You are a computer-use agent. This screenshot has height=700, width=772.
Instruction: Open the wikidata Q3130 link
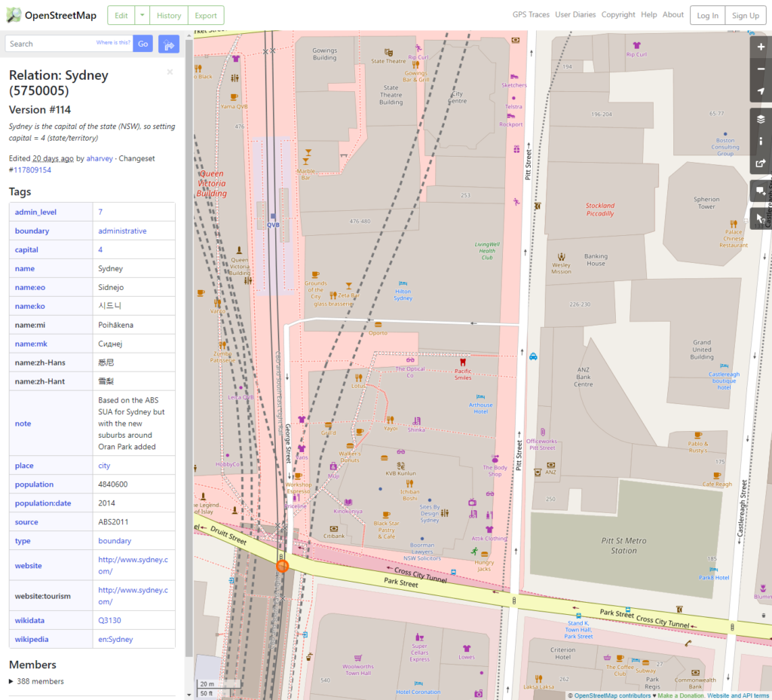click(109, 620)
